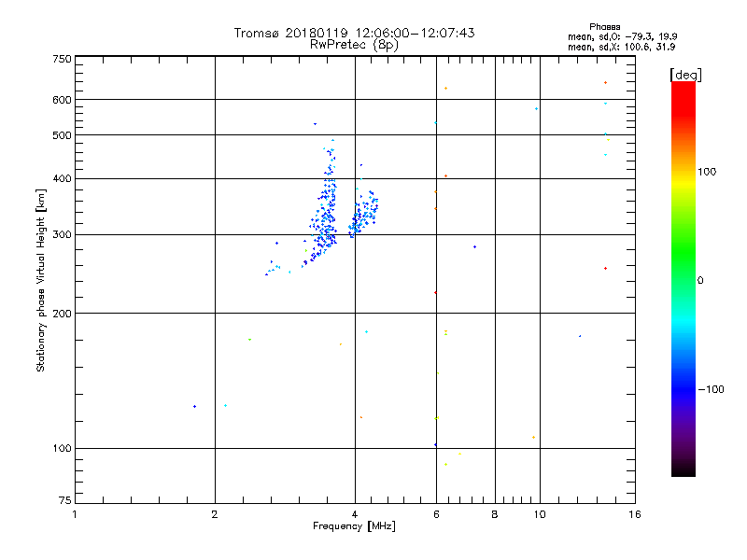Click the green zero region of the colorbar
747x560 pixels.
click(684, 279)
